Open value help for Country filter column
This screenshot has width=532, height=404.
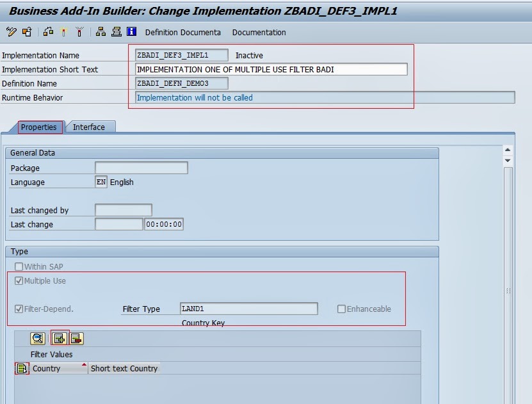click(21, 368)
